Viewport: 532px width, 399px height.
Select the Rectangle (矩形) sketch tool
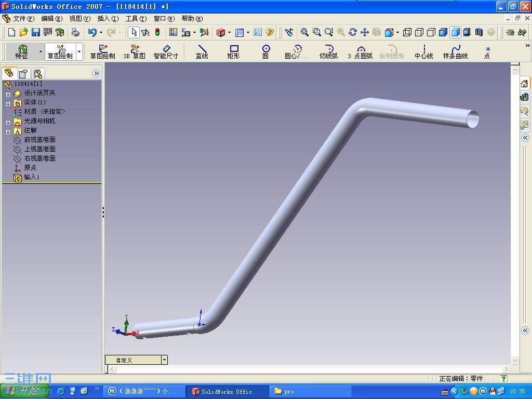[x=233, y=51]
